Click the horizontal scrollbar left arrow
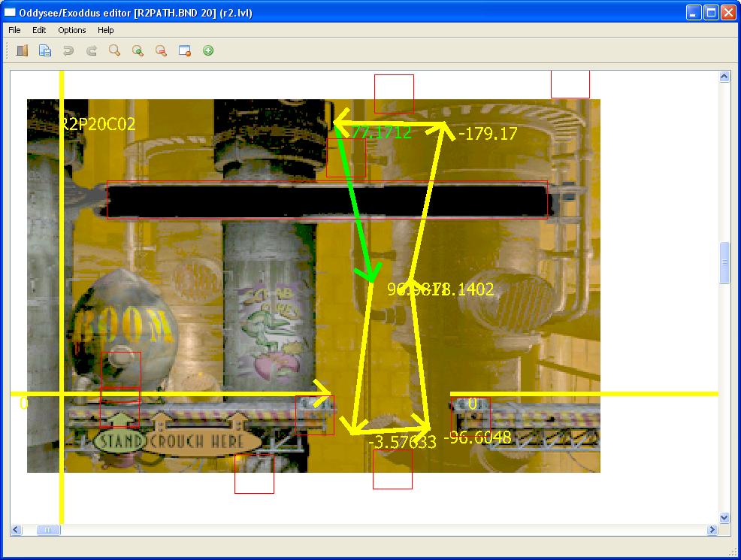This screenshot has height=560, width=741. click(x=16, y=530)
